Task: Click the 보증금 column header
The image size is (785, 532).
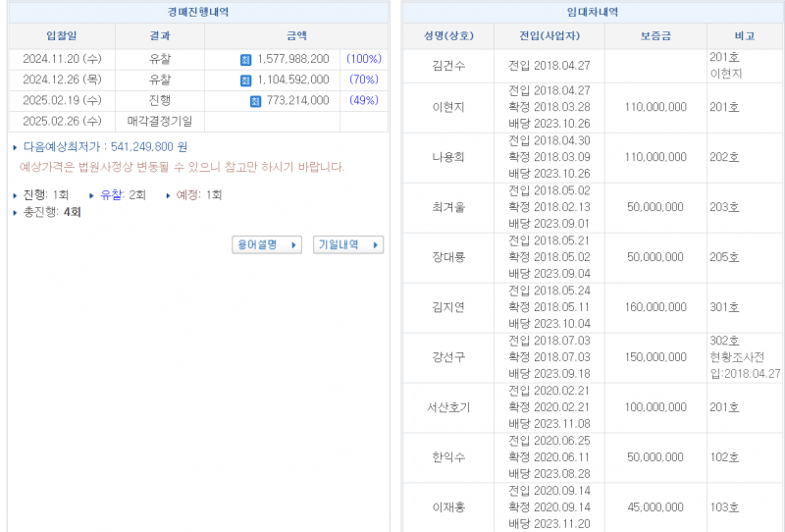Action: pyautogui.click(x=653, y=36)
